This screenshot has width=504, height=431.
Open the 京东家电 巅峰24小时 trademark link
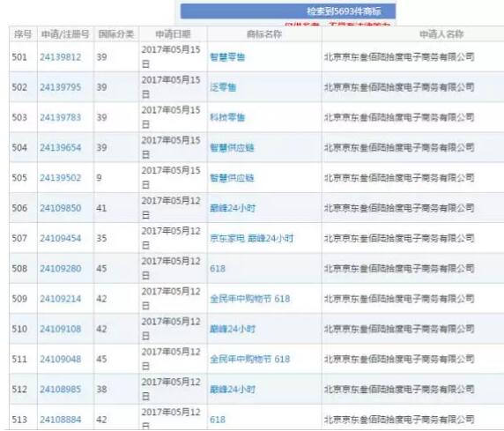point(252,238)
